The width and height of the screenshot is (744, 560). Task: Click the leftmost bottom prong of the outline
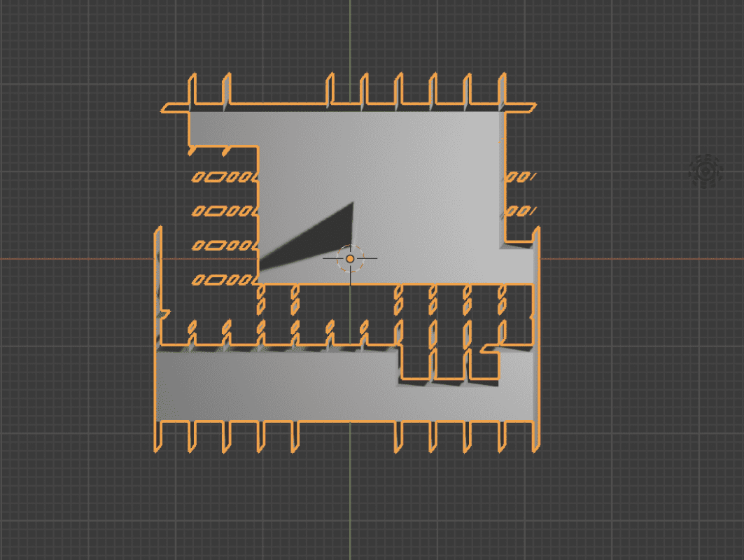pyautogui.click(x=157, y=435)
